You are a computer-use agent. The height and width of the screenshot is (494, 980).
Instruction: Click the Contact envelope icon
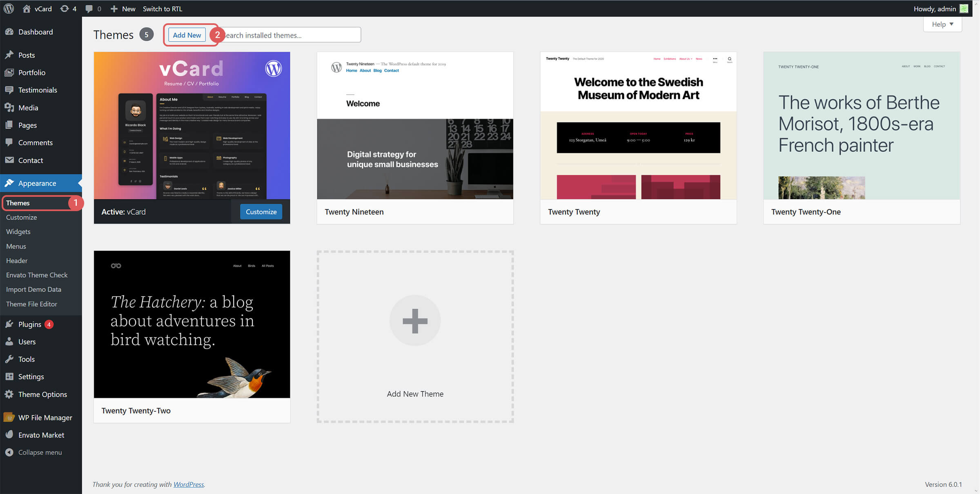[x=9, y=160]
